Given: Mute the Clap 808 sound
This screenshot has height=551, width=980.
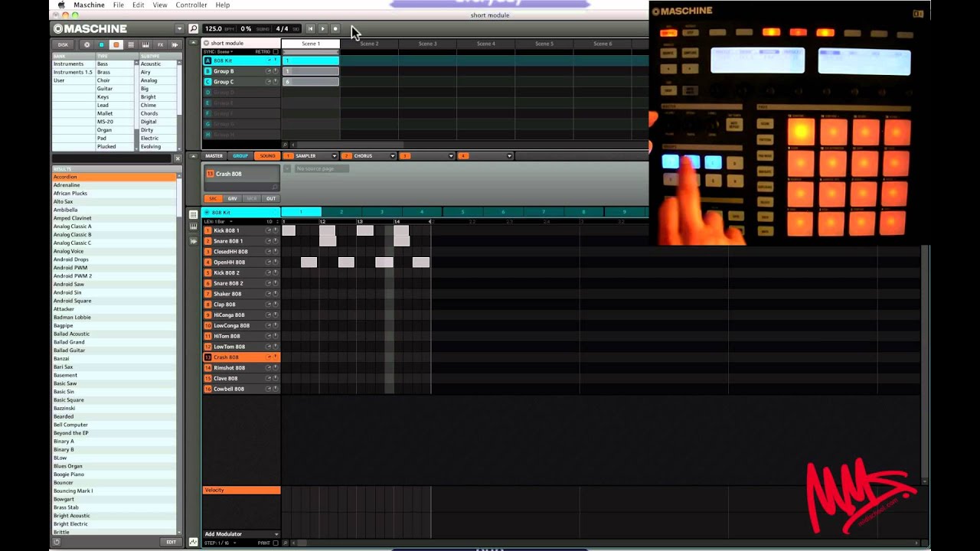Looking at the screenshot, I should tap(269, 305).
